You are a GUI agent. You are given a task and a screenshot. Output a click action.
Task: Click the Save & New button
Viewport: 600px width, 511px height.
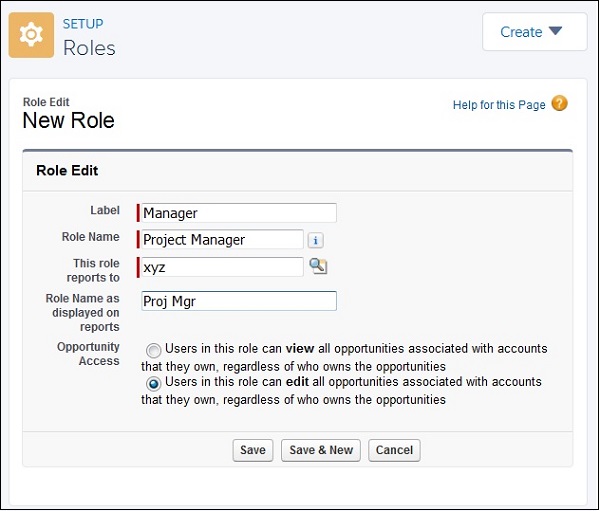(x=321, y=450)
